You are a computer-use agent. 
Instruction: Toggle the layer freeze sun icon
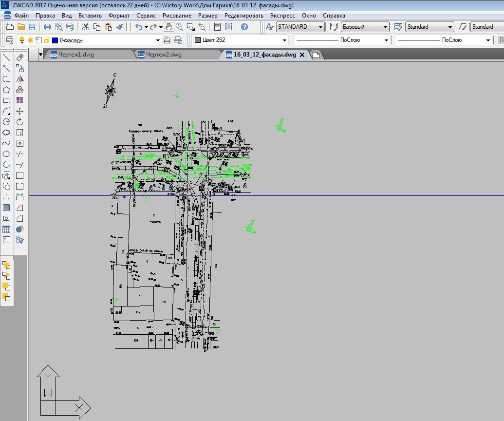[30, 40]
